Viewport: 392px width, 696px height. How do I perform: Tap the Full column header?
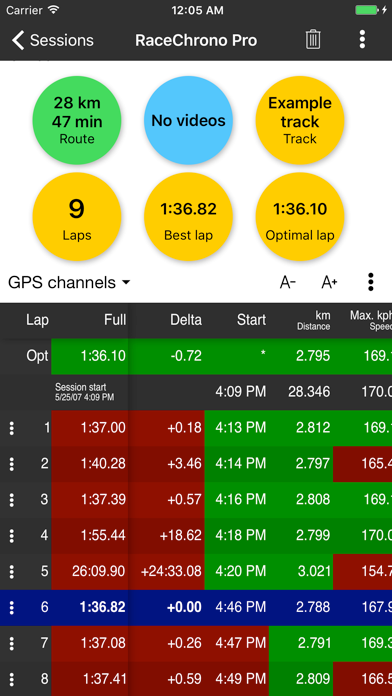pos(115,320)
